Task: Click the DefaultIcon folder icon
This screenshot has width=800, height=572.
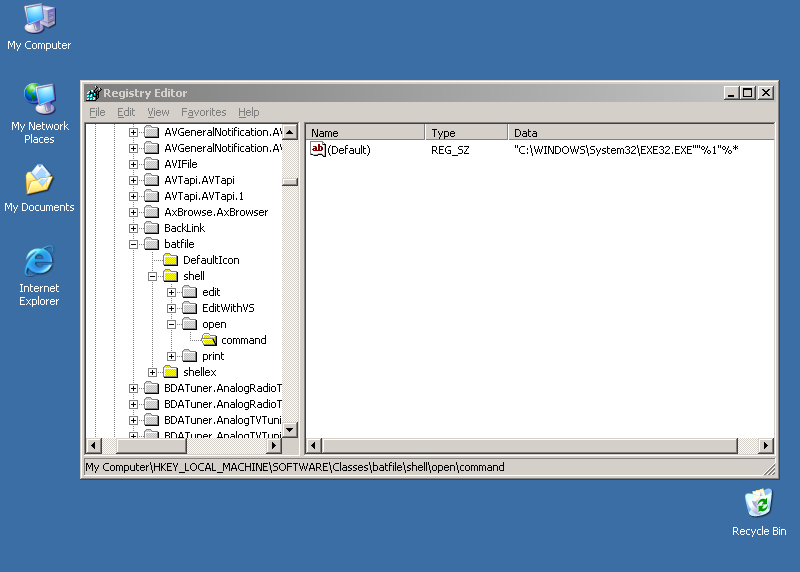Action: pyautogui.click(x=170, y=260)
